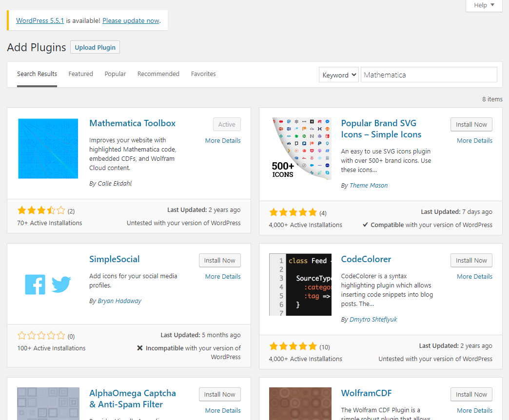Viewport: 509px width, 420px height.
Task: Click the CodeColorer code snippet thumbnail
Action: pyautogui.click(x=300, y=285)
